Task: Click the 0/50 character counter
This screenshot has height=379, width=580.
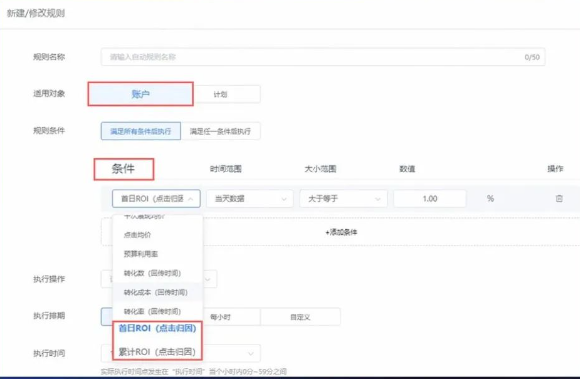Action: tap(532, 57)
